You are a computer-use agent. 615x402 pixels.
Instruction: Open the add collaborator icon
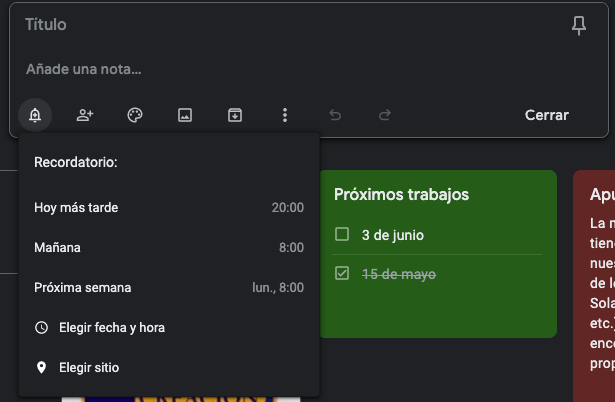click(85, 115)
